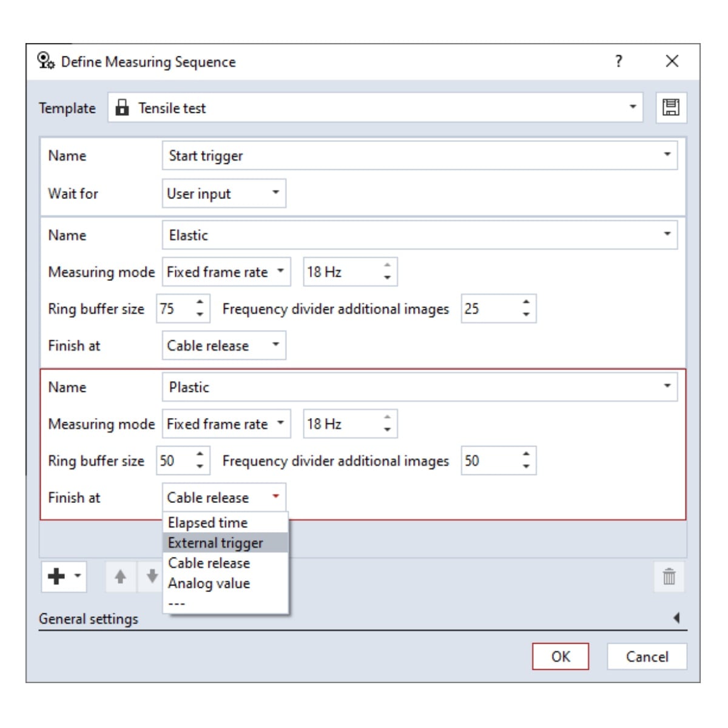The width and height of the screenshot is (728, 728).
Task: Decrease the Elastic Ring buffer size 75
Action: tap(200, 315)
